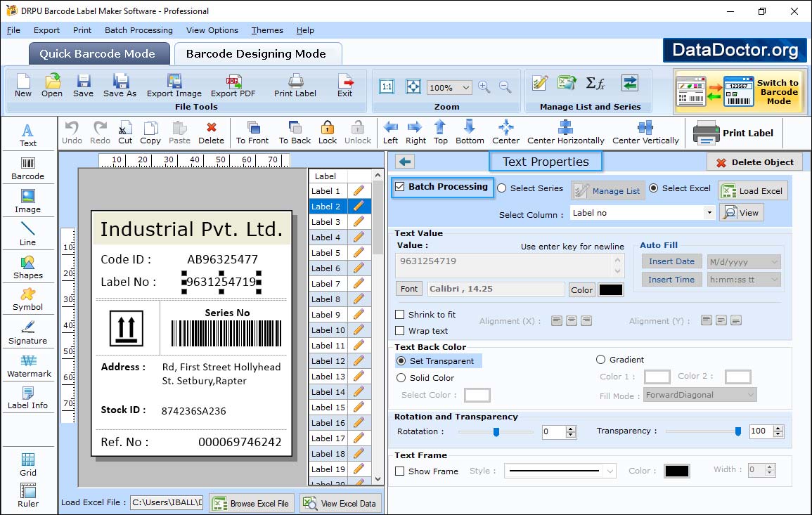Fit label to window zoom icon
This screenshot has width=812, height=515.
coord(413,86)
